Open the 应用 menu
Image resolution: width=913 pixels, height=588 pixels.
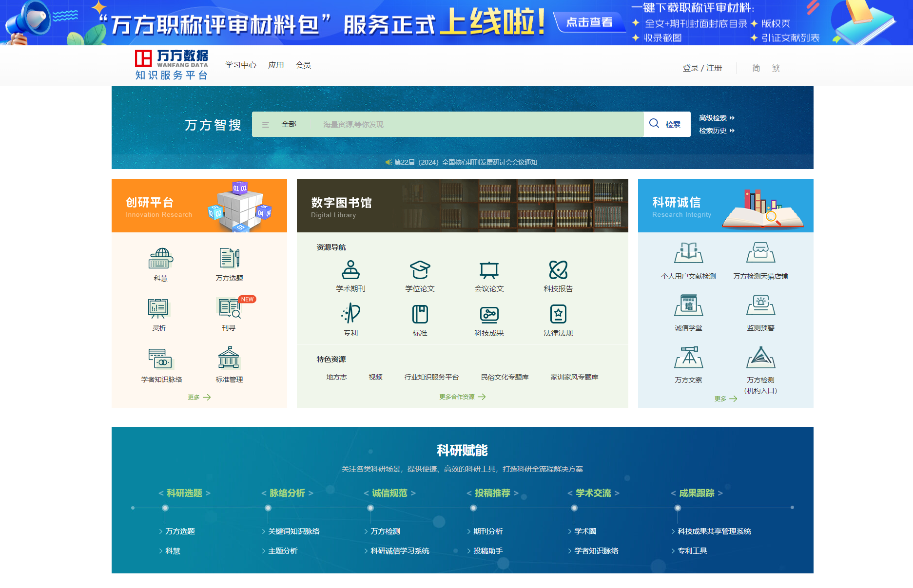[x=276, y=65]
